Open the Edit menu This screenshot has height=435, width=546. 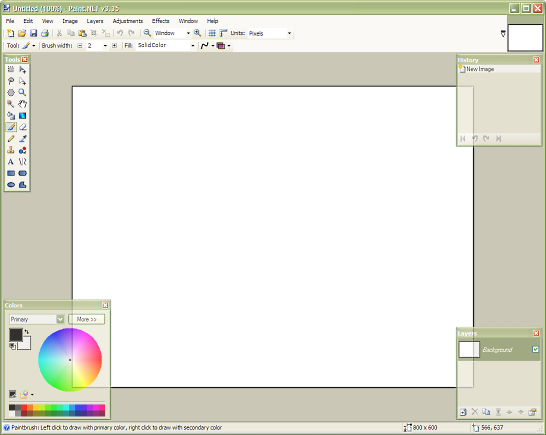28,21
